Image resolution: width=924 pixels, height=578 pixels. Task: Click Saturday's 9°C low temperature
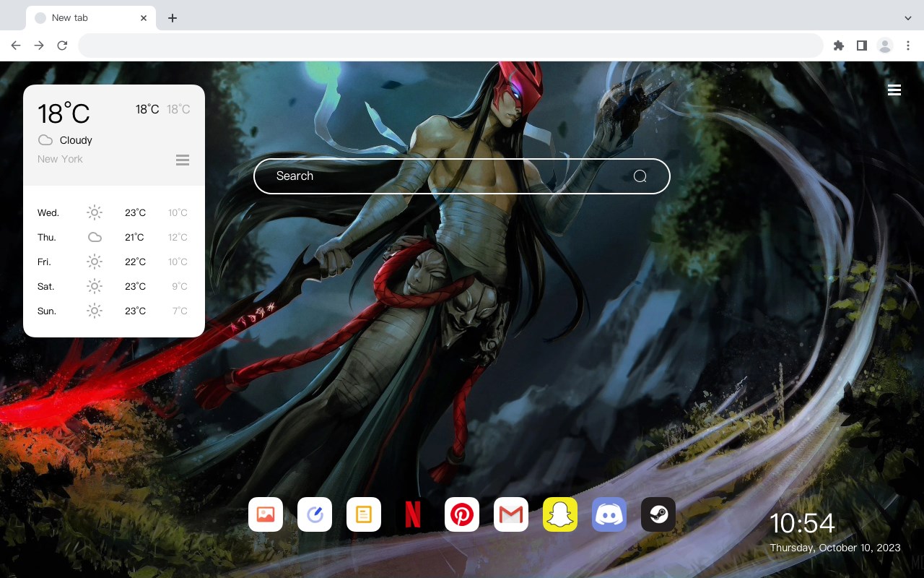pyautogui.click(x=180, y=287)
